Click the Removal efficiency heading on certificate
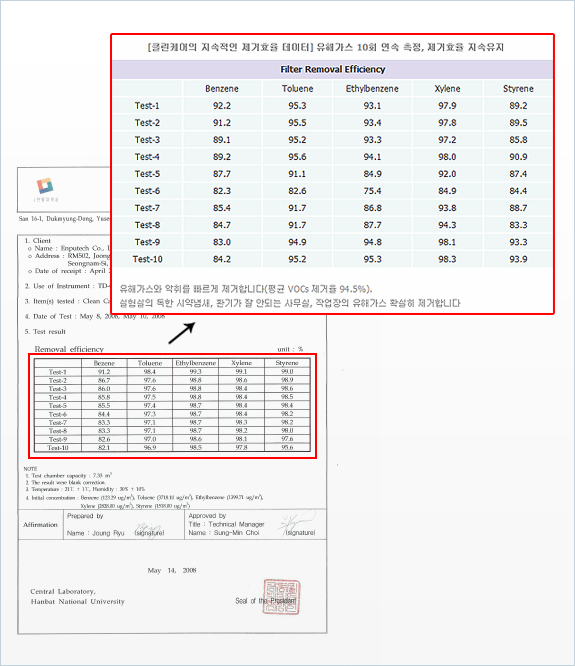 coord(69,349)
